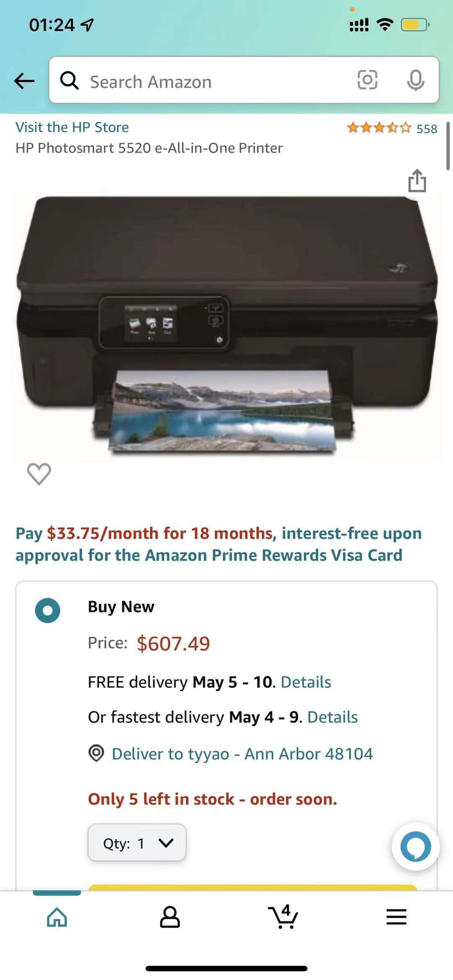Viewport: 453px width, 980px height.
Task: Open the Alexa assistant floating button
Action: [x=415, y=846]
